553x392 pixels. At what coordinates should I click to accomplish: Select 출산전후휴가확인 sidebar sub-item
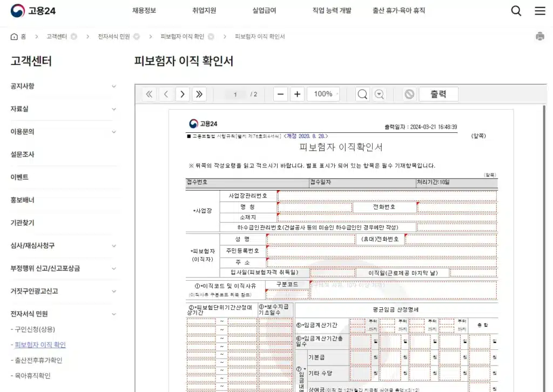pos(38,360)
